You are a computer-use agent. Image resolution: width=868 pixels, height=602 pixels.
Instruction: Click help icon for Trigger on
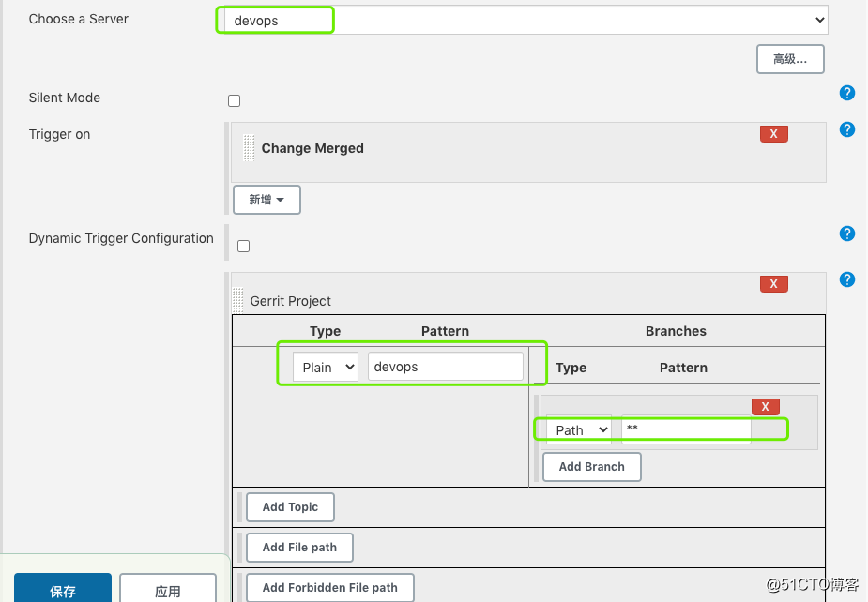[x=847, y=129]
